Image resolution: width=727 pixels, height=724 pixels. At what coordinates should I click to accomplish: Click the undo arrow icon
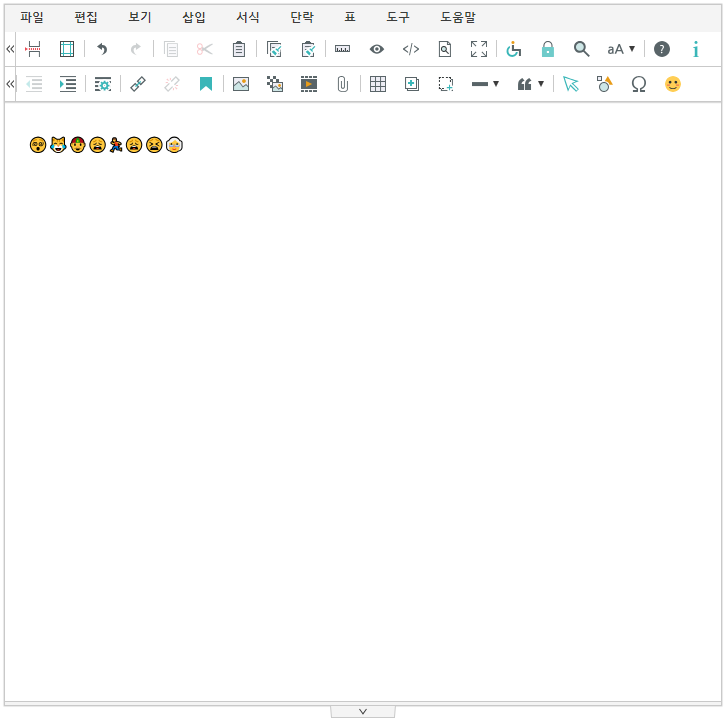tap(102, 49)
